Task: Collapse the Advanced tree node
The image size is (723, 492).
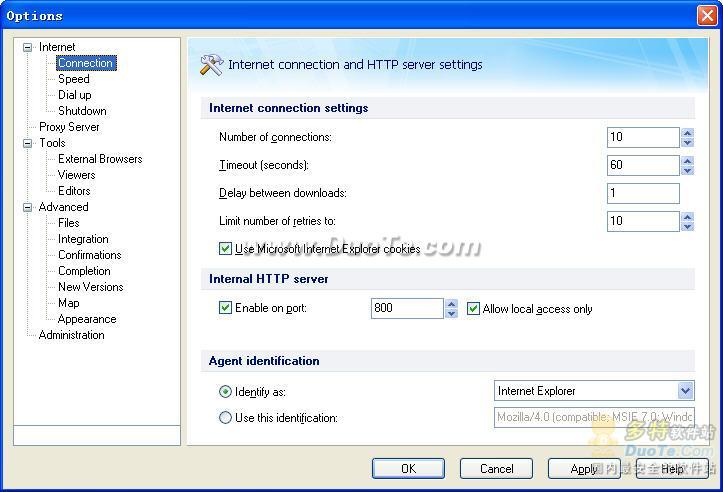Action: pos(28,207)
